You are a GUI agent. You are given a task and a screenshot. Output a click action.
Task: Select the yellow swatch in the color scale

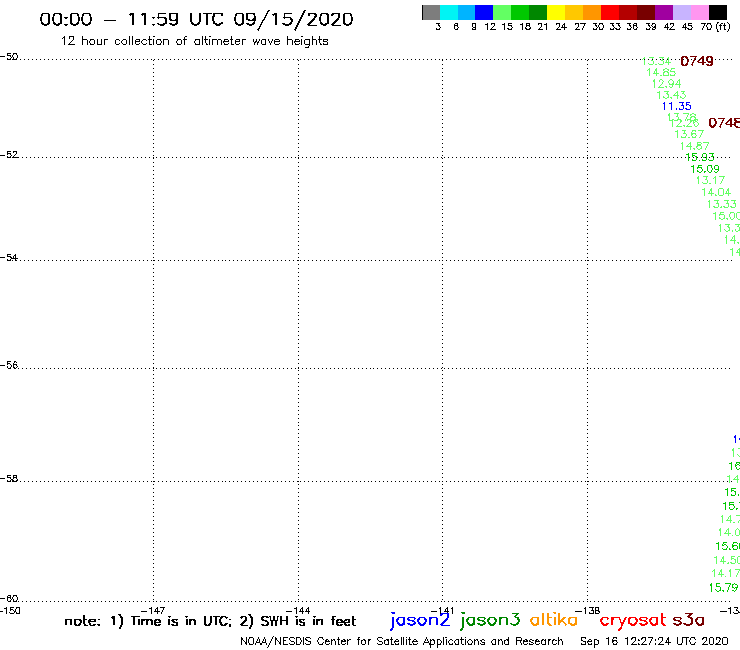(x=556, y=12)
